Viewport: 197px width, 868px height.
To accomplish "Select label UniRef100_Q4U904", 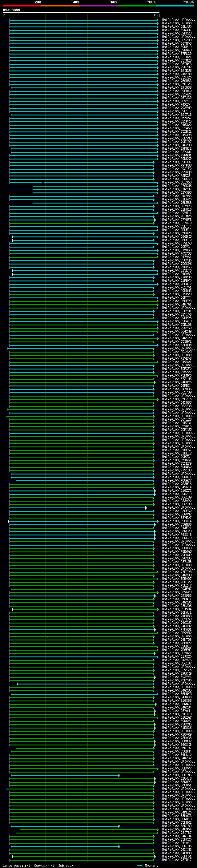I will pyautogui.click(x=177, y=830).
